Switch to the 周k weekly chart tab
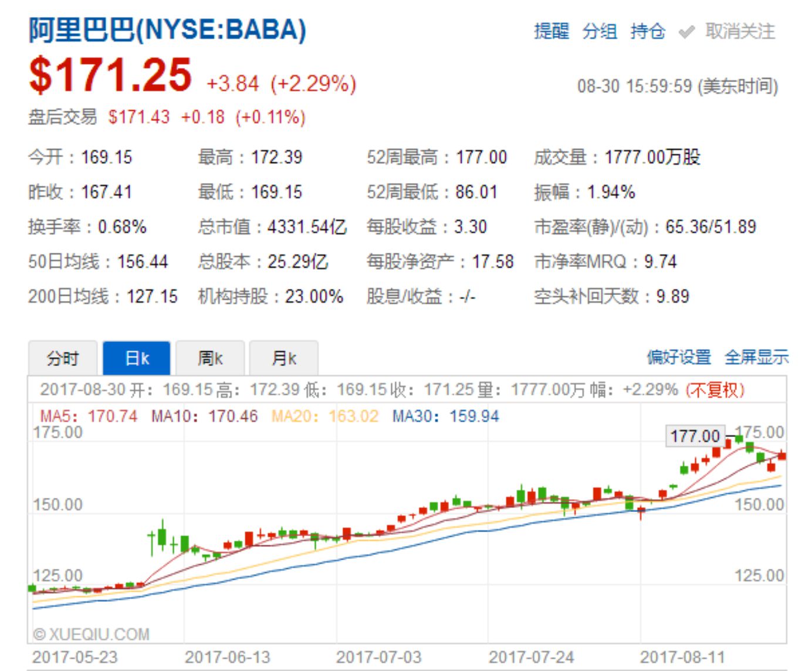 210,358
